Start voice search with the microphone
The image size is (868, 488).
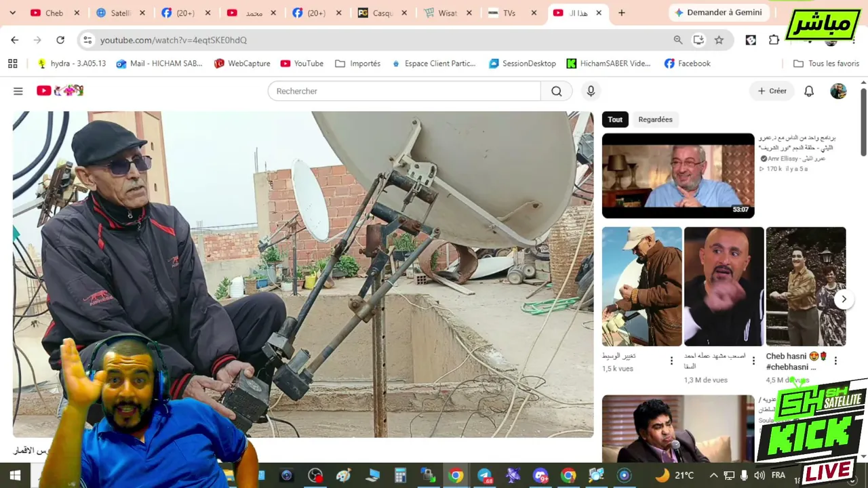tap(591, 91)
